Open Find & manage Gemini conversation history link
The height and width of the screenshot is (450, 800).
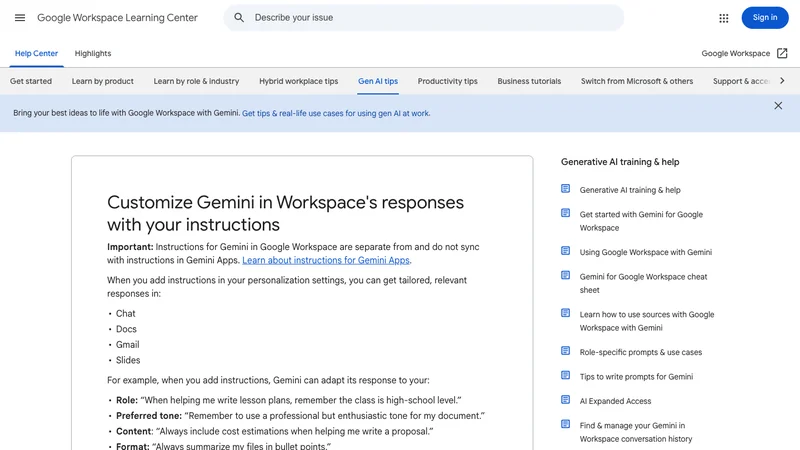[x=636, y=432]
